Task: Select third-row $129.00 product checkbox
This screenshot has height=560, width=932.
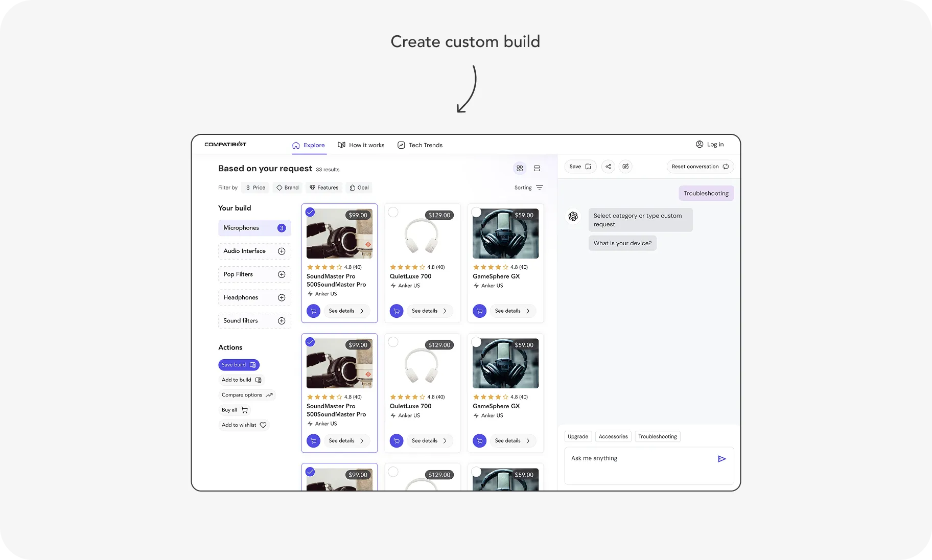Action: click(x=393, y=472)
